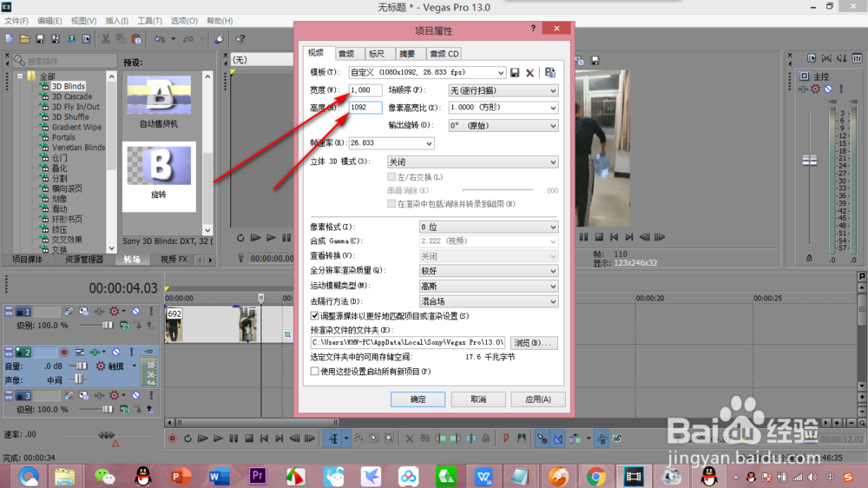Image resolution: width=868 pixels, height=488 pixels.
Task: Click the 取消 button
Action: 478,399
